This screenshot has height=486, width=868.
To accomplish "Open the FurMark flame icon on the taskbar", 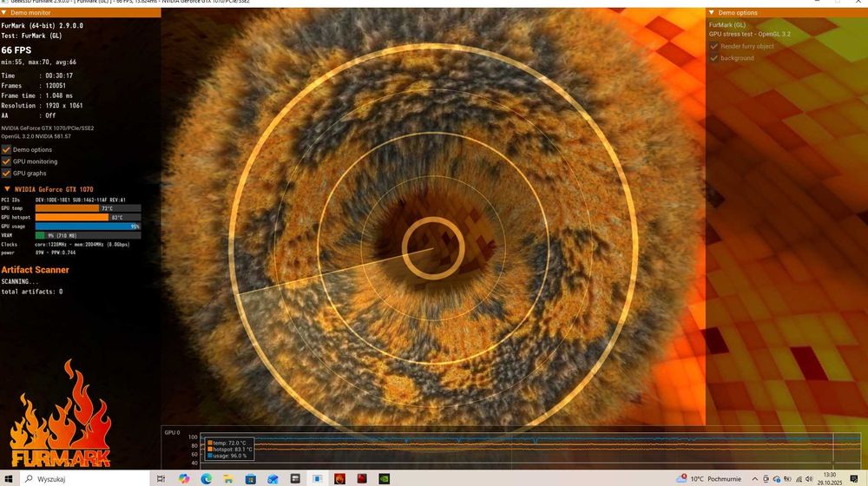I will pos(340,479).
